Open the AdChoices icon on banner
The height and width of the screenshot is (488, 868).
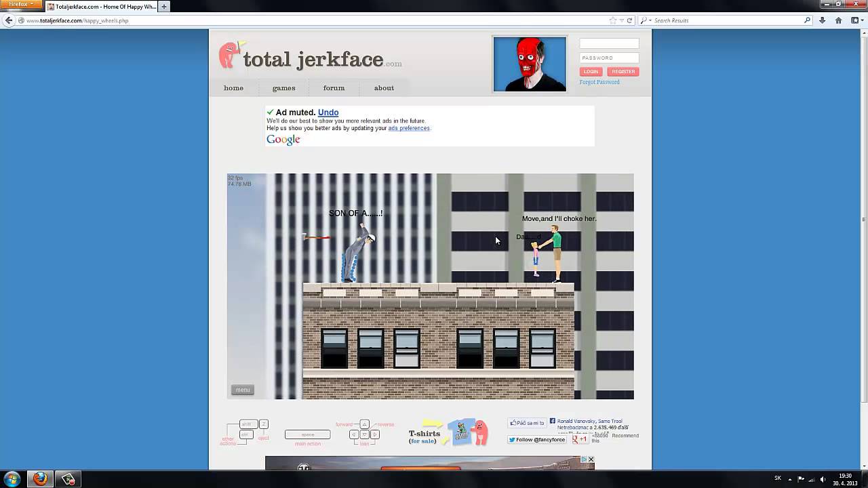[x=585, y=460]
